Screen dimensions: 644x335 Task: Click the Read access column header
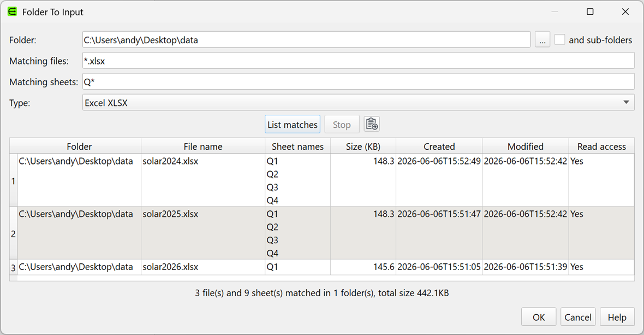[x=601, y=146]
